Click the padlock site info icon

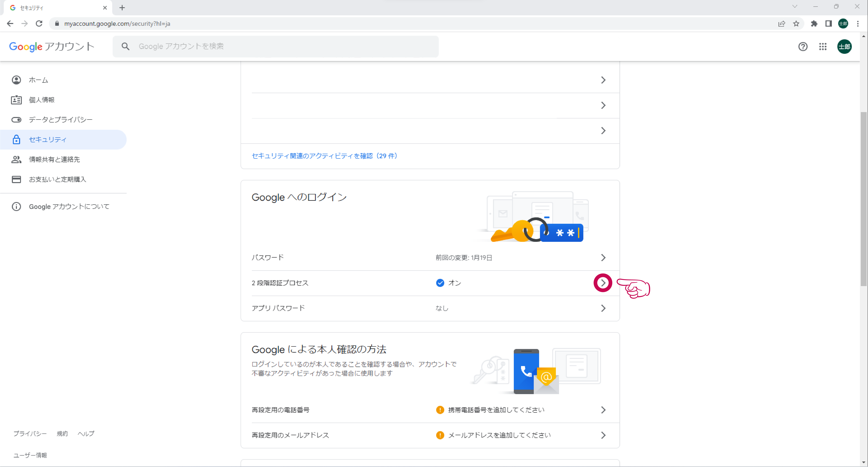[57, 24]
